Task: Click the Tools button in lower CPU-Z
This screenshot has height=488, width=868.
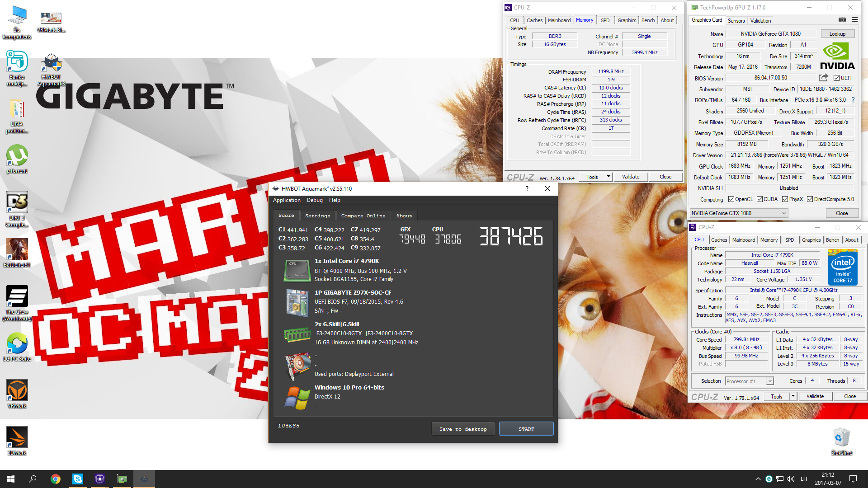Action: (777, 396)
